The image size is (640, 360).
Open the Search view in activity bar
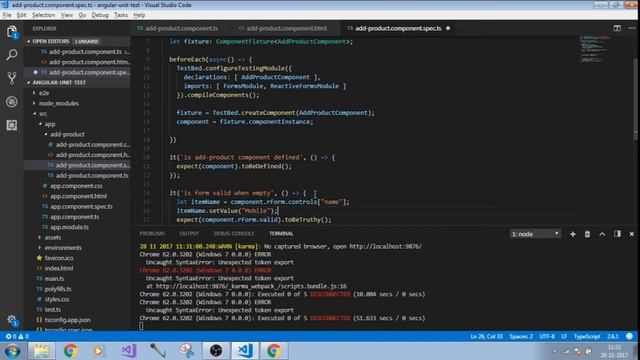[x=11, y=55]
